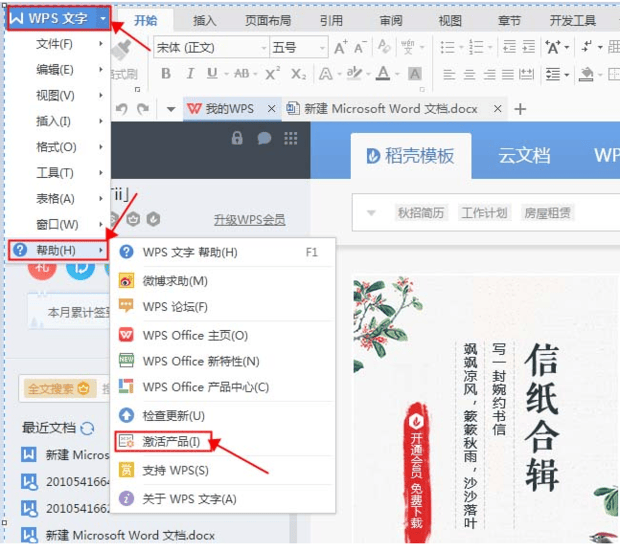Click the 工作计划 tag
This screenshot has height=551, width=620.
484,213
